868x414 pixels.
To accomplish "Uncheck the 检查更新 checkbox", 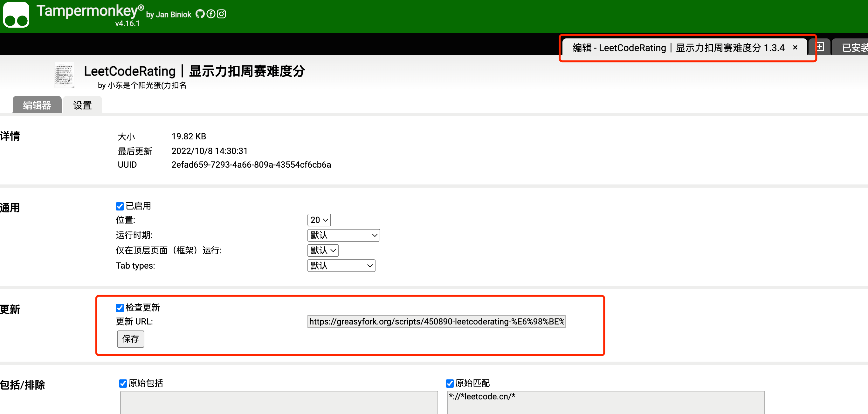I will click(120, 308).
